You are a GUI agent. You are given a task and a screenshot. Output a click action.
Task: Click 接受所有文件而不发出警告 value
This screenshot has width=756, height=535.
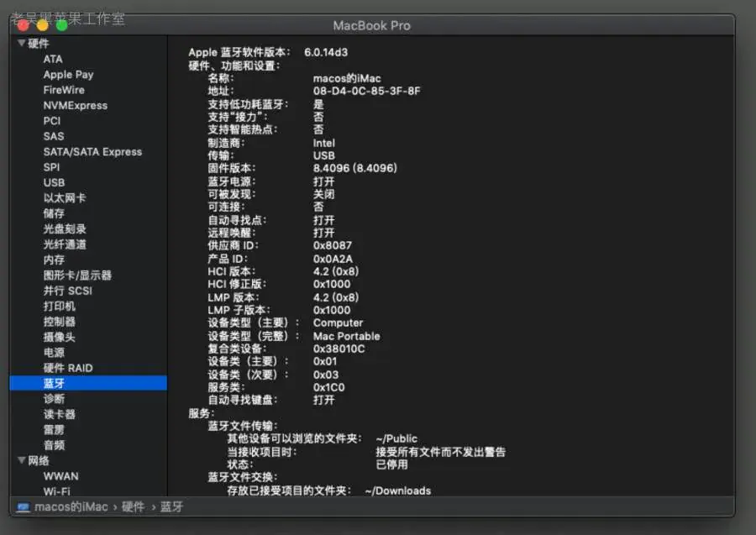[x=440, y=452]
